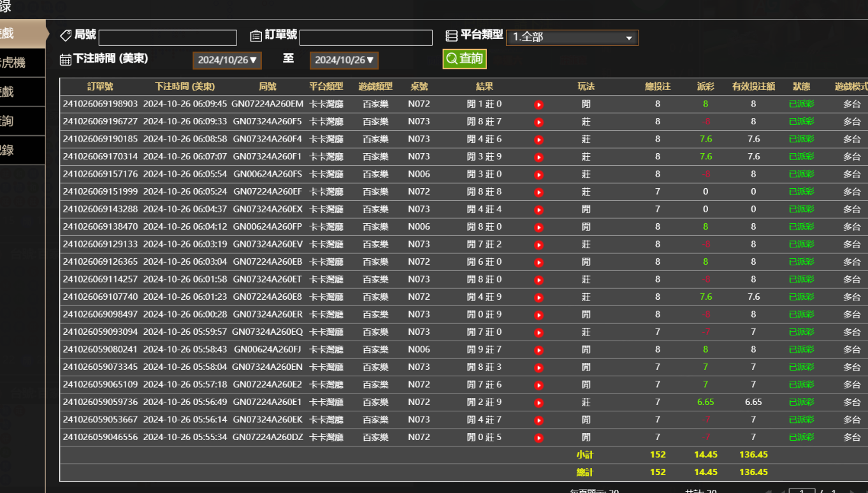The width and height of the screenshot is (868, 493).
Task: Click order number 241026069196727 in the table
Action: pyautogui.click(x=100, y=121)
